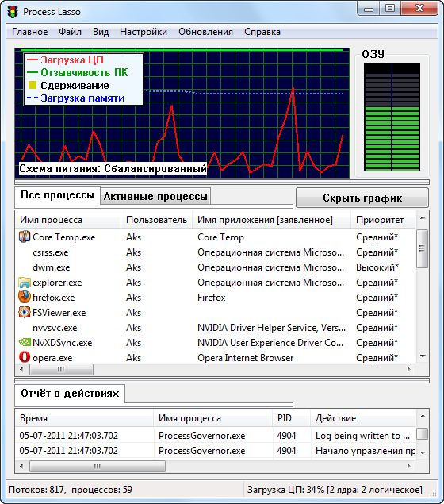Click log pane horizontal scrollbar thumb
The width and height of the screenshot is (444, 504).
pos(98,466)
